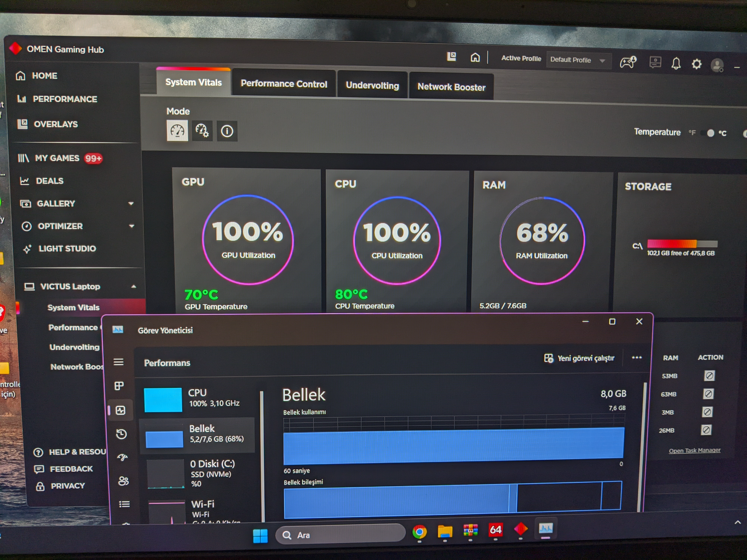The width and height of the screenshot is (747, 560).
Task: Select Undervolting under VICTUS Laptop
Action: pos(75,347)
